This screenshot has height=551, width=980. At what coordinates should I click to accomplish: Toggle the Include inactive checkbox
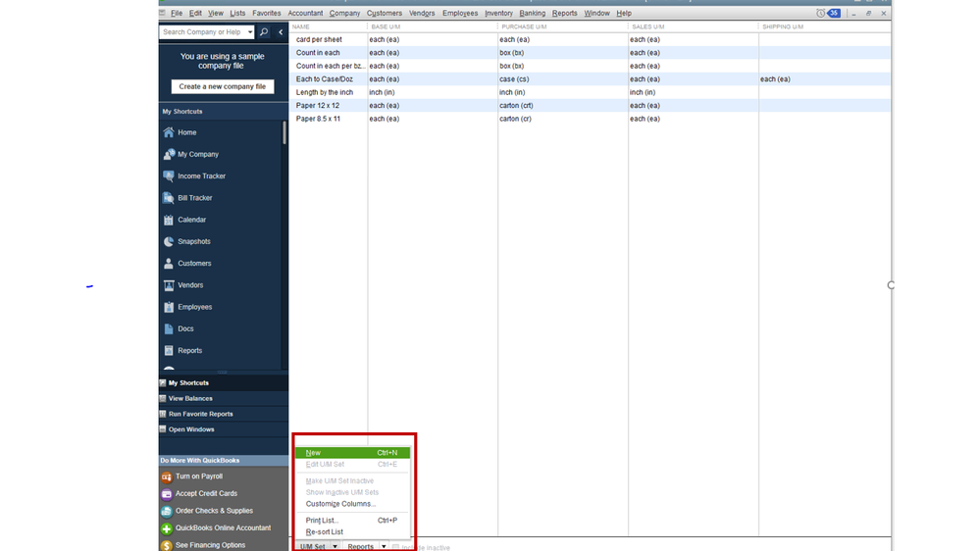coord(395,547)
